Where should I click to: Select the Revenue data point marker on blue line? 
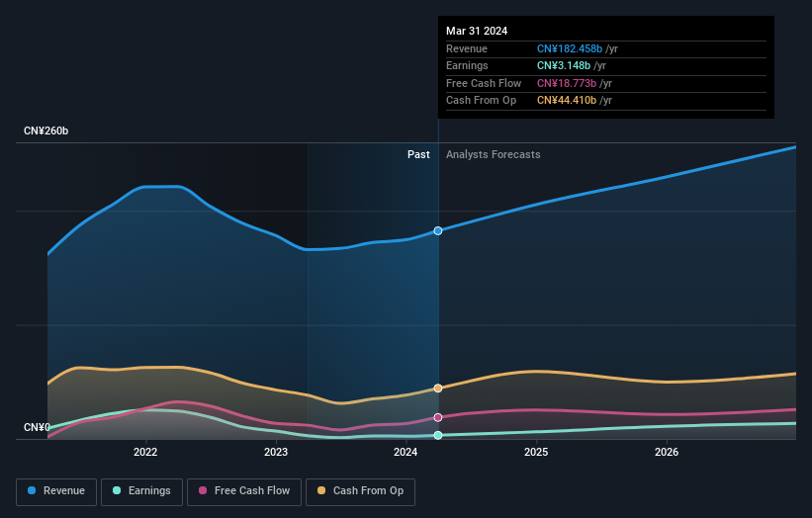(438, 230)
